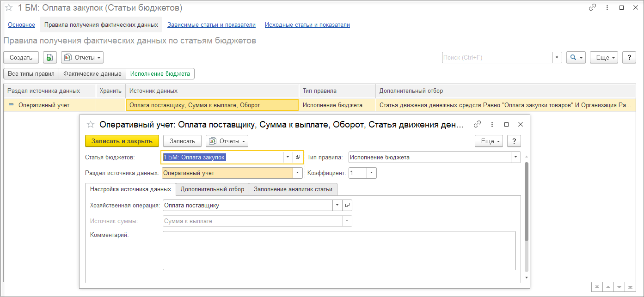Screen dimensions: 644x297
Task: Toggle Исполнение бюджета filter
Action: coord(160,73)
